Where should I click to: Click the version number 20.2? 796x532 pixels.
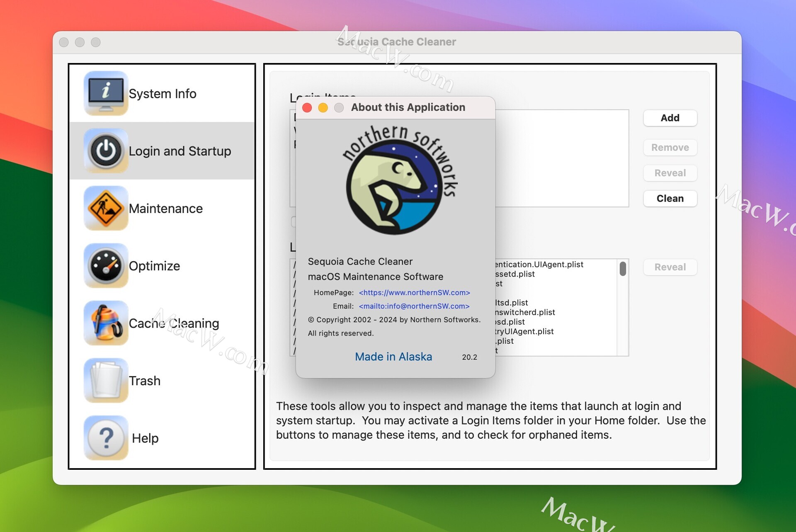(469, 357)
